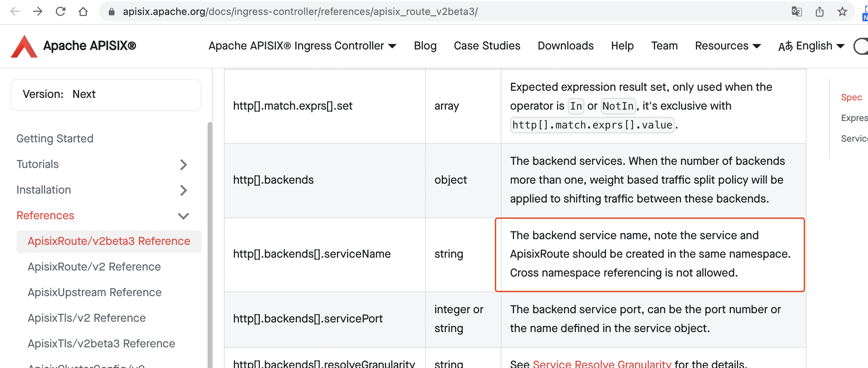Open ApisixRoute/v2 Reference link
Viewport: 868px width, 368px height.
pos(94,267)
